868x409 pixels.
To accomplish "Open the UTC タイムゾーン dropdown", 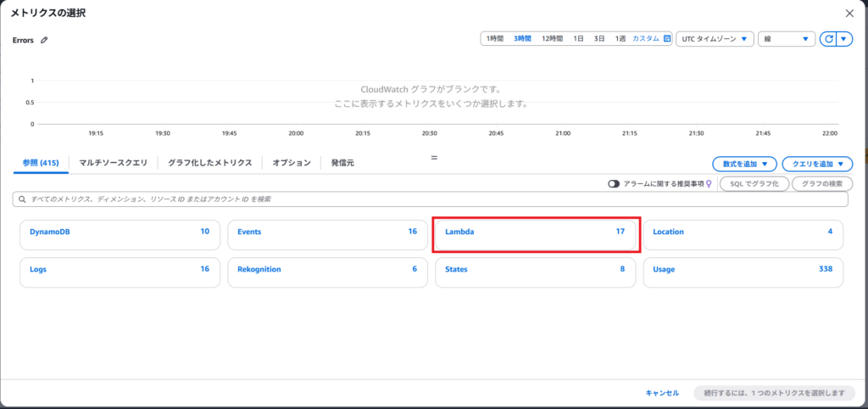I will point(715,39).
